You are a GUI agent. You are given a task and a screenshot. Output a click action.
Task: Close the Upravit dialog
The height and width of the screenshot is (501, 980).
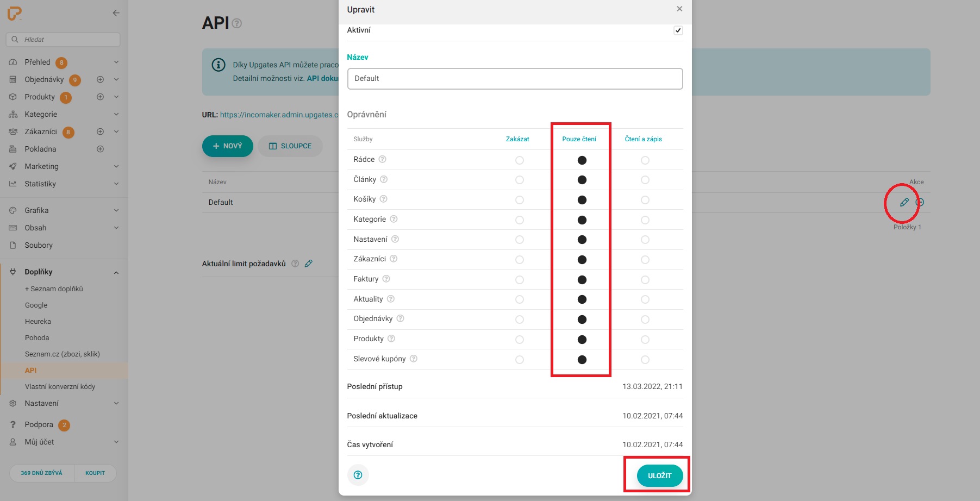pos(679,9)
